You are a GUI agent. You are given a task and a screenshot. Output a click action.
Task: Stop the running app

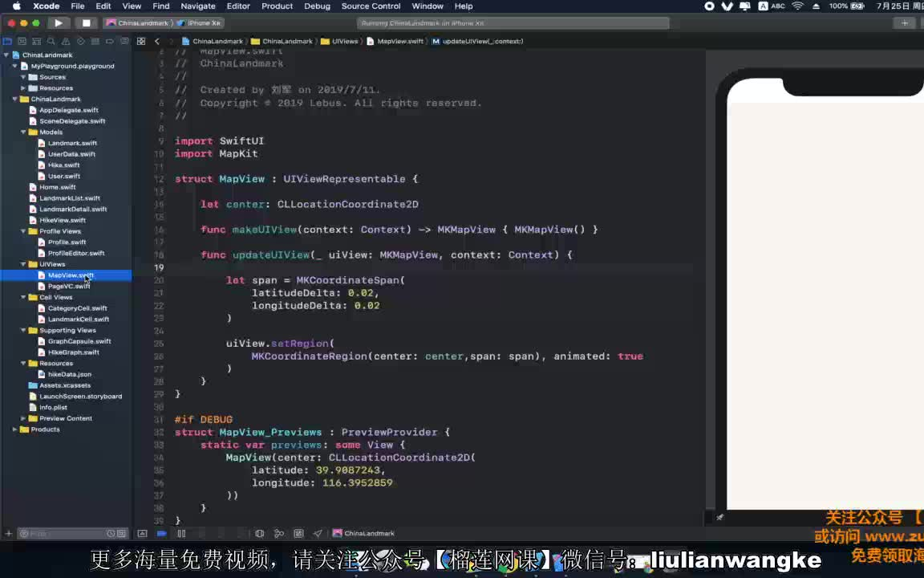click(86, 22)
